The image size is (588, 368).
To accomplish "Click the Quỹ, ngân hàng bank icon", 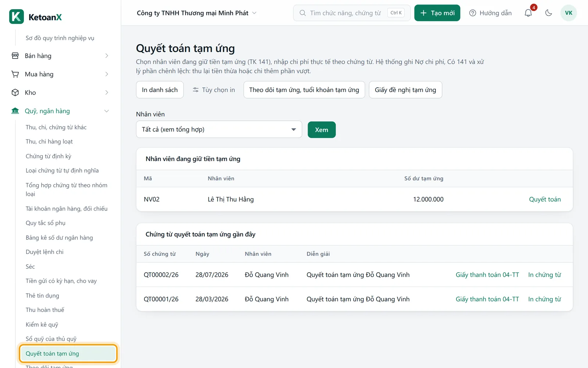I will point(15,111).
